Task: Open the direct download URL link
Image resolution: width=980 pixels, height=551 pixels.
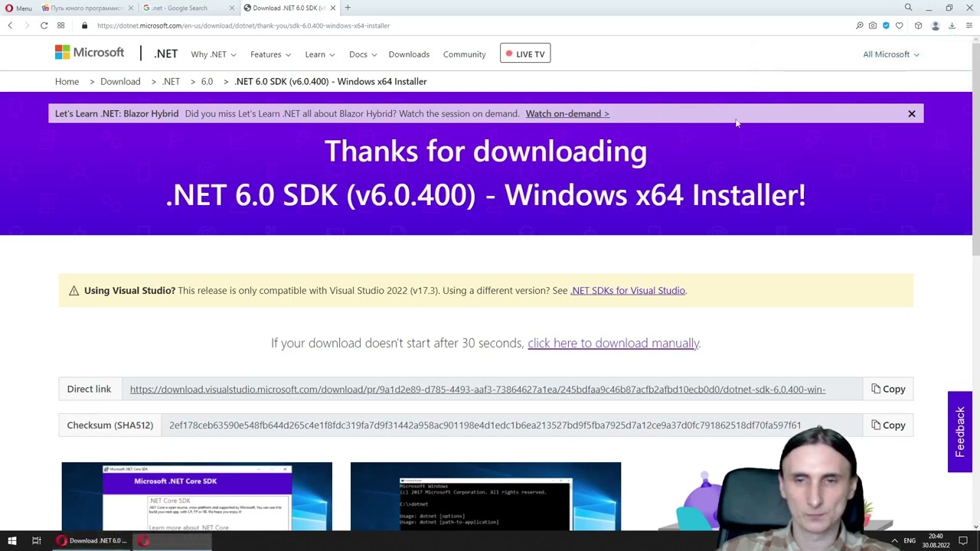Action: [478, 390]
